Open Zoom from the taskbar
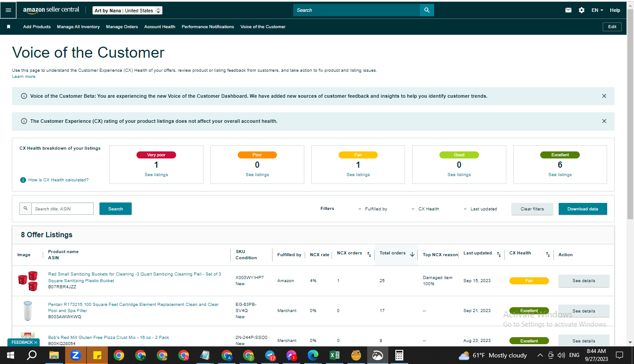 pyautogui.click(x=75, y=355)
